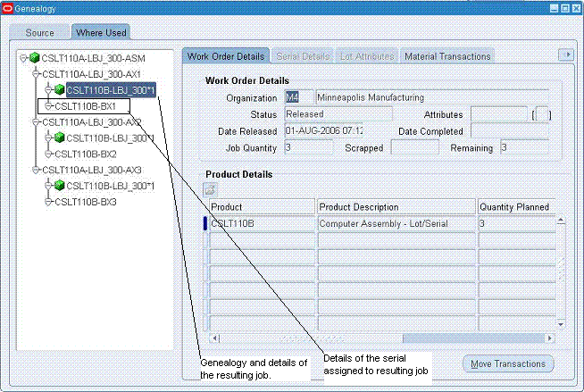
Task: Click the horizontal scrollbar left arrow
Action: (x=214, y=338)
